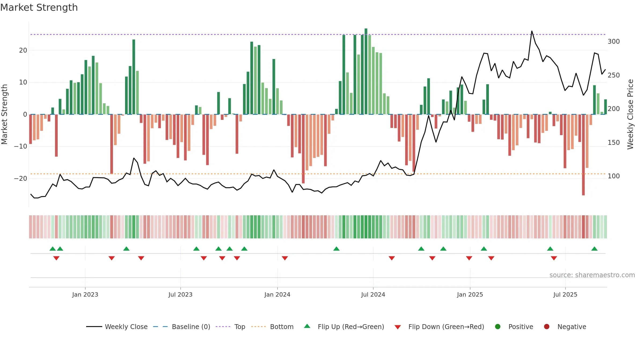644x362 pixels.
Task: Toggle the Weekly Close legend entry
Action: (x=117, y=327)
